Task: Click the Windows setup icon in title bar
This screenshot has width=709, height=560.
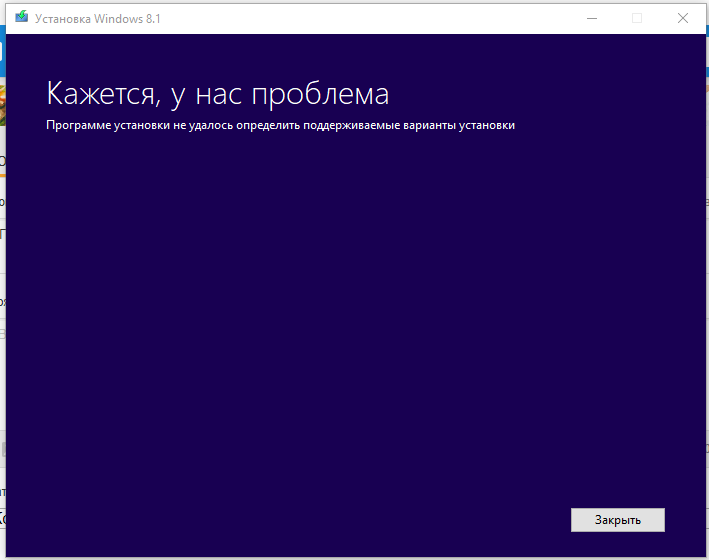Action: (21, 18)
